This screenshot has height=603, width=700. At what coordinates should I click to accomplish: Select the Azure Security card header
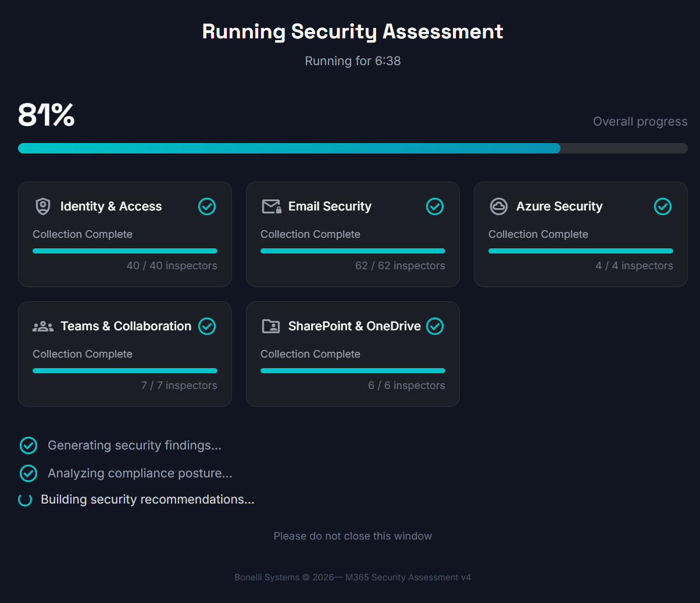(559, 206)
